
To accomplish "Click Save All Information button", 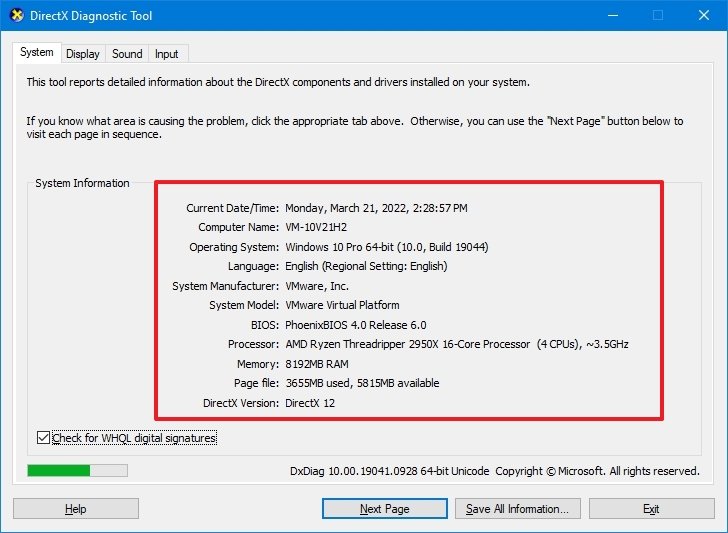I will [x=518, y=509].
